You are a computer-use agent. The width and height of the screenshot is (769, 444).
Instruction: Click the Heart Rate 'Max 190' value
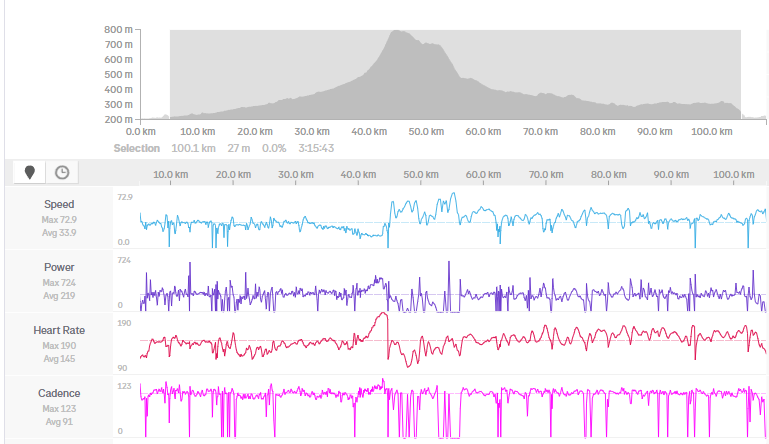click(59, 345)
